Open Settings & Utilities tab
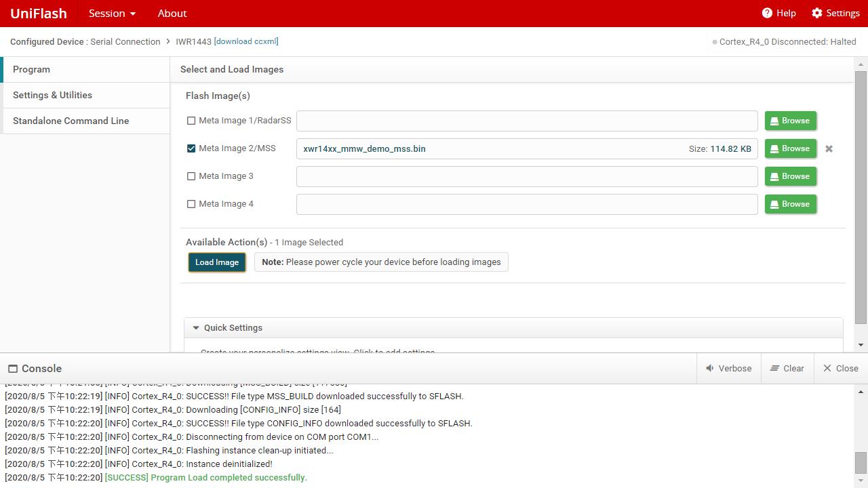 85,95
